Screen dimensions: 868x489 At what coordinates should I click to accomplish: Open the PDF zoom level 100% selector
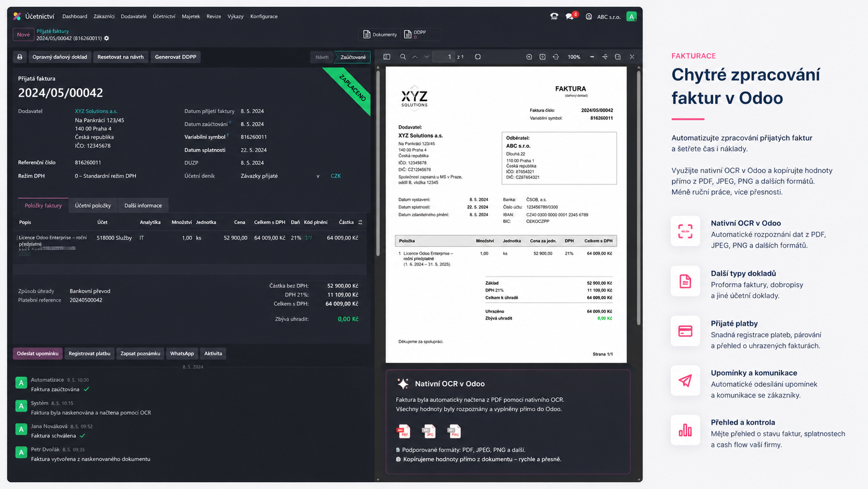(x=574, y=57)
